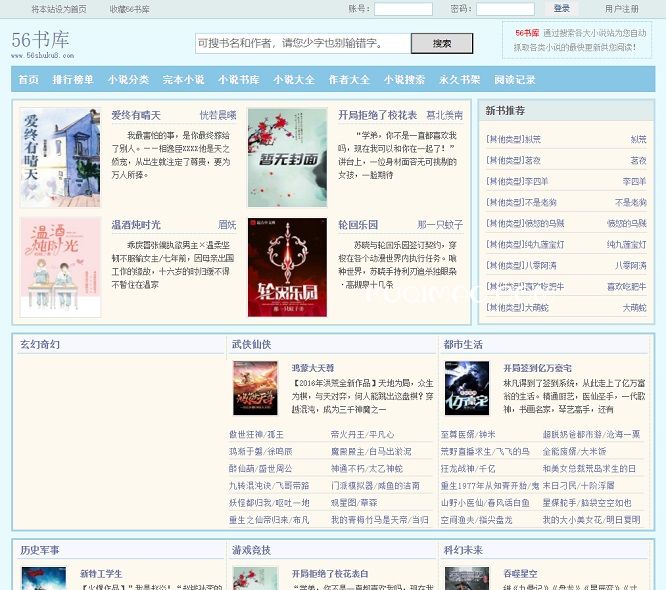
Task: Open the 轮回乐园 title link
Action: click(x=358, y=225)
